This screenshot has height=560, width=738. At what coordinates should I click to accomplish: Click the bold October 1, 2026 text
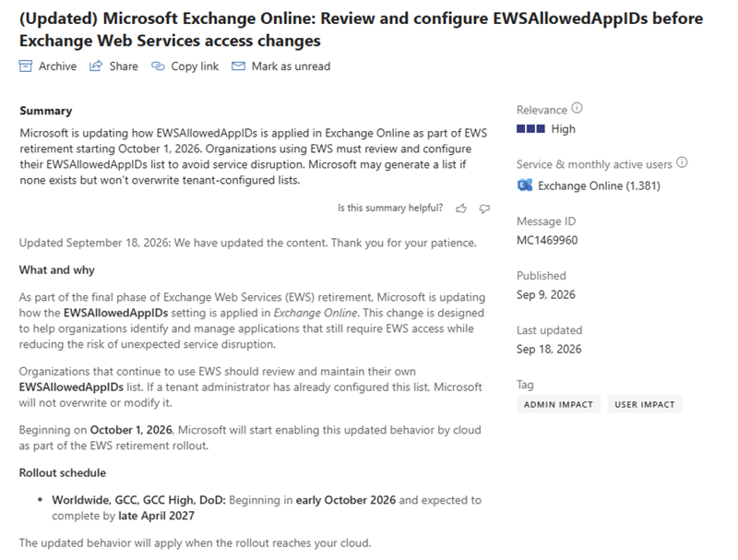pos(131,430)
